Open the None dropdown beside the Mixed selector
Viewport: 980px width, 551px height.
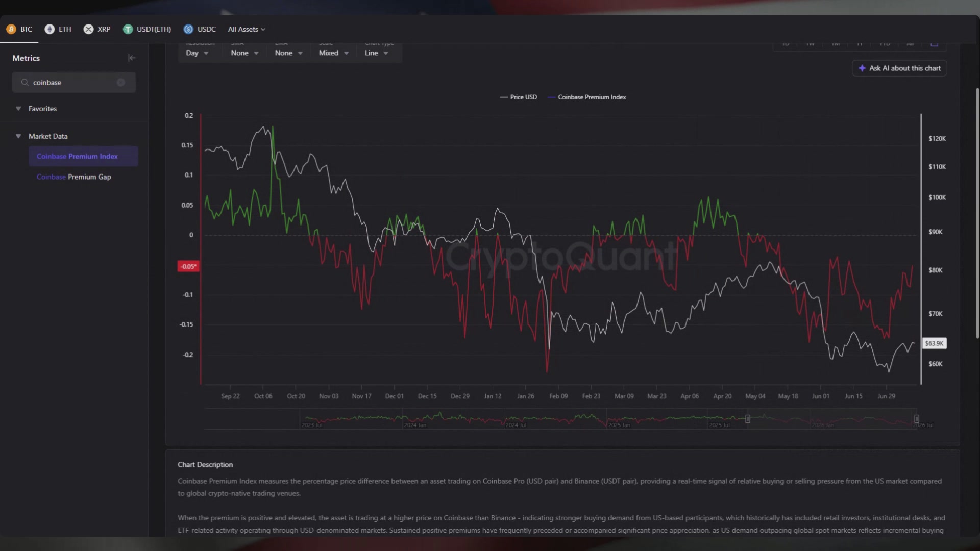click(x=289, y=53)
